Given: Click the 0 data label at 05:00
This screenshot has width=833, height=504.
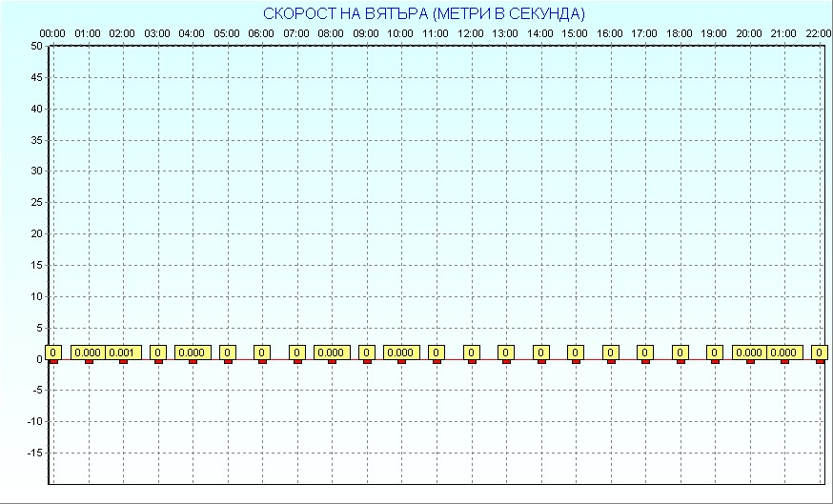Looking at the screenshot, I should (228, 353).
